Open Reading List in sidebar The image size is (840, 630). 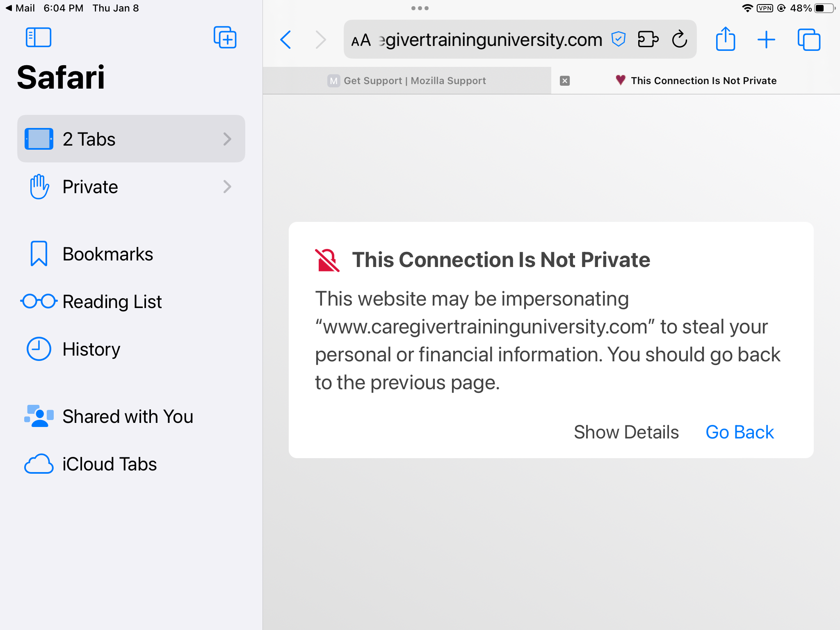pyautogui.click(x=112, y=301)
